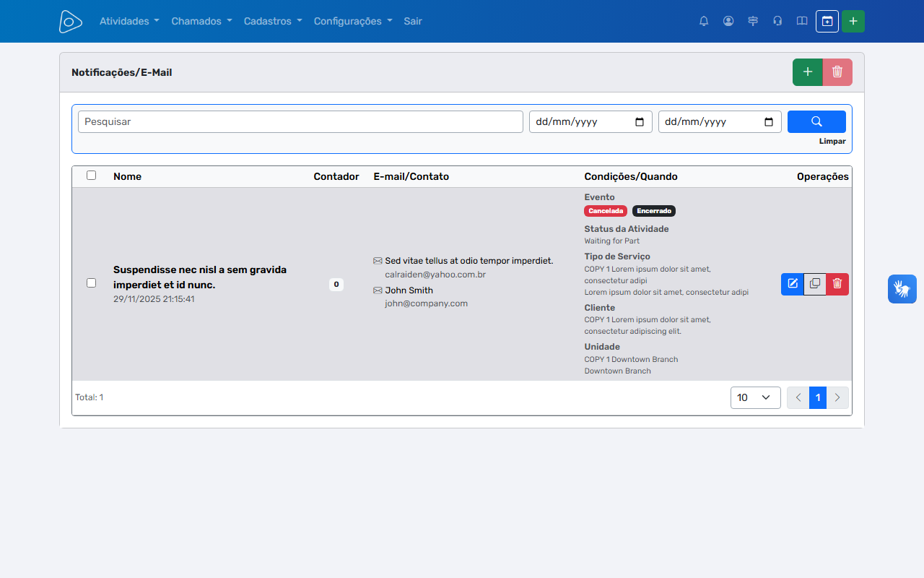Viewport: 924px width, 578px height.
Task: Click the Operações column header
Action: (823, 176)
